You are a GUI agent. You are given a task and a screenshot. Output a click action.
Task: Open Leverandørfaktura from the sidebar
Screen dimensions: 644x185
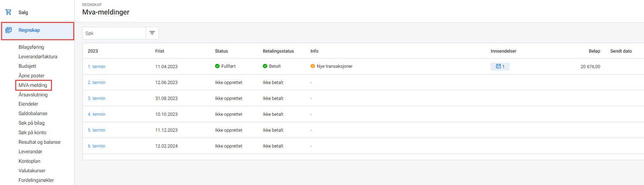tap(38, 56)
